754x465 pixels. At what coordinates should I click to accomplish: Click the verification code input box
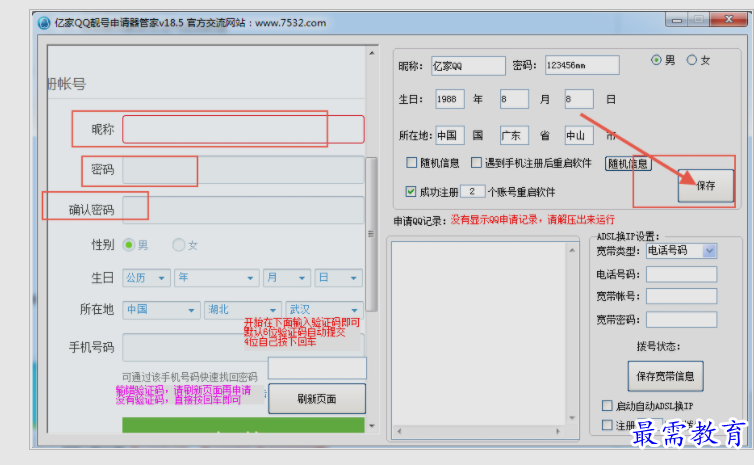click(x=317, y=368)
